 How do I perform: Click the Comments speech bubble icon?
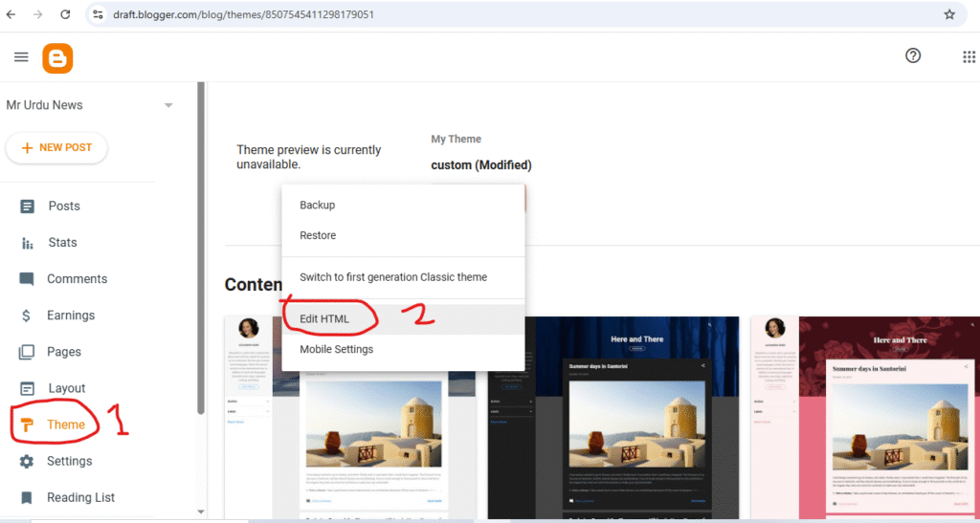(x=26, y=279)
